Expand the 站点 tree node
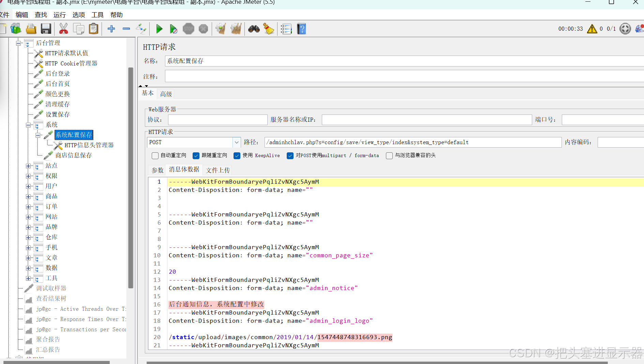The width and height of the screenshot is (644, 364). click(28, 166)
